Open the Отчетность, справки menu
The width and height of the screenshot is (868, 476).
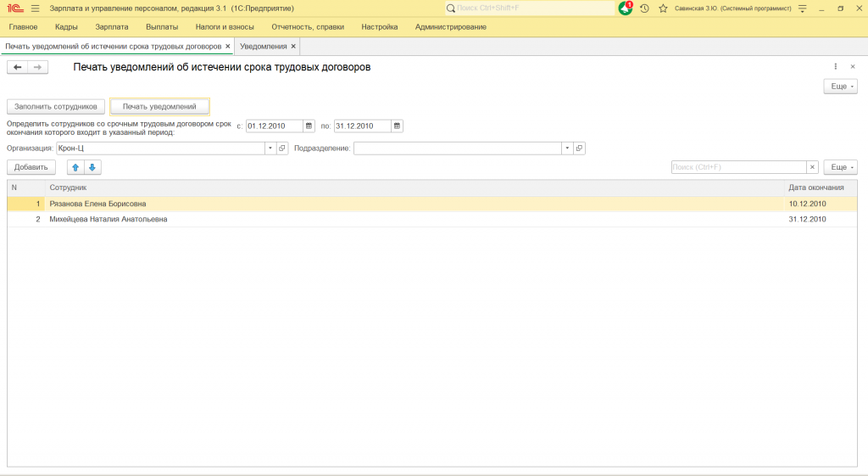(308, 26)
